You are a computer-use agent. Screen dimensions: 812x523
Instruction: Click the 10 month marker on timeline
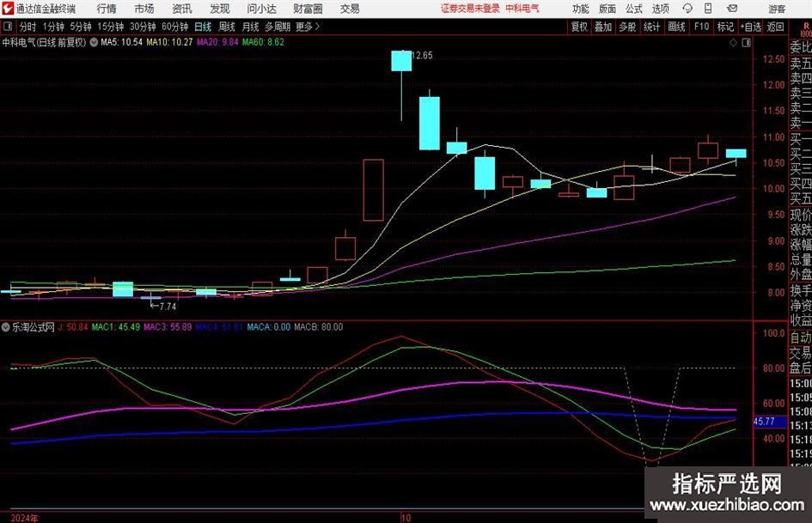point(406,518)
